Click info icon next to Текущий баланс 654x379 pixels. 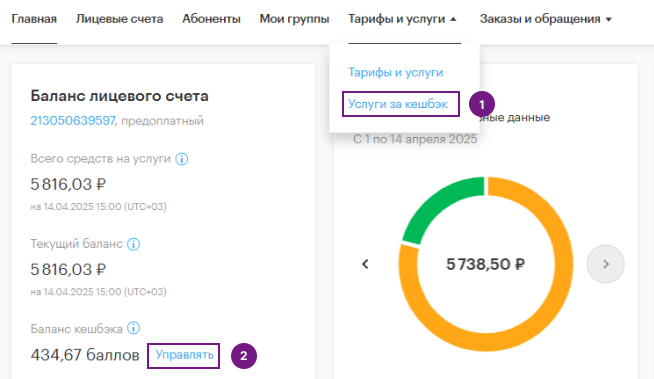click(133, 244)
